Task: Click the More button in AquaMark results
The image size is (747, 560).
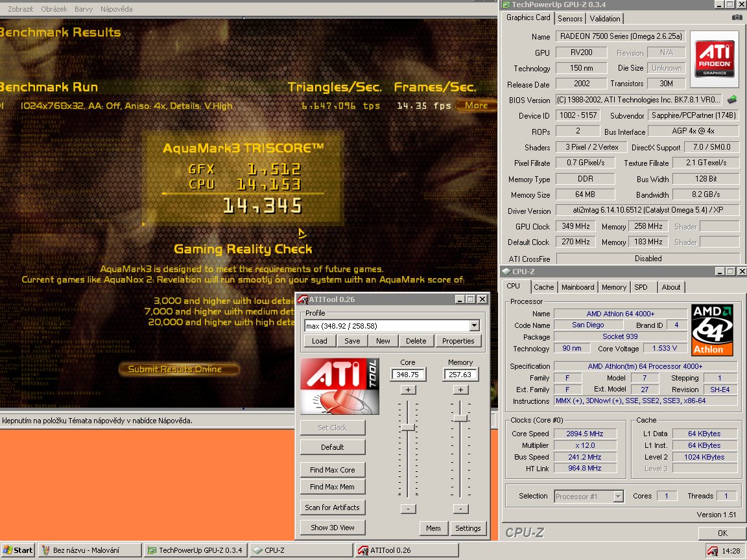Action: (476, 105)
